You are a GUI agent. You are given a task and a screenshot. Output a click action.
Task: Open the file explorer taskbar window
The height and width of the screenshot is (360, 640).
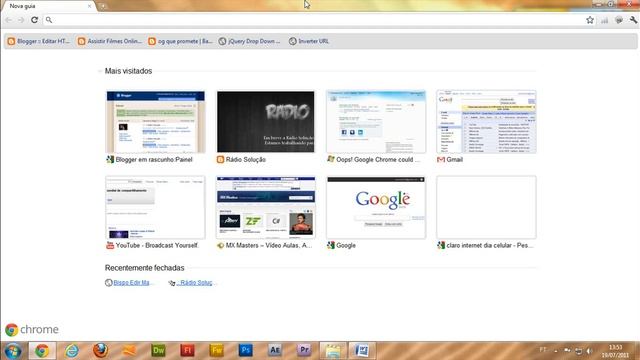point(333,351)
